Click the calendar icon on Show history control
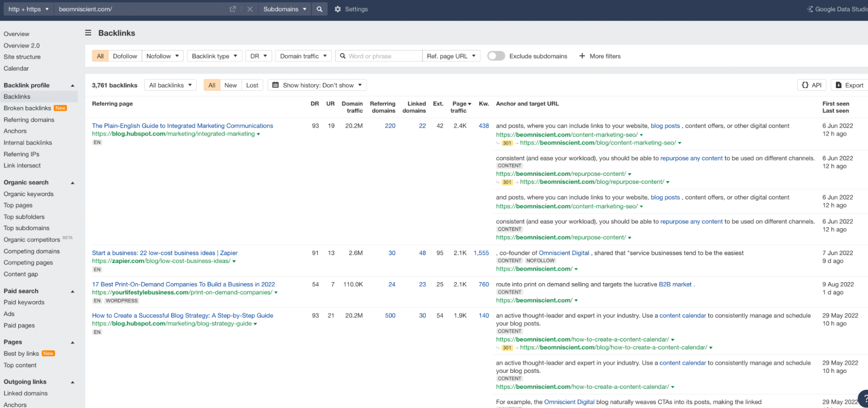 [275, 85]
